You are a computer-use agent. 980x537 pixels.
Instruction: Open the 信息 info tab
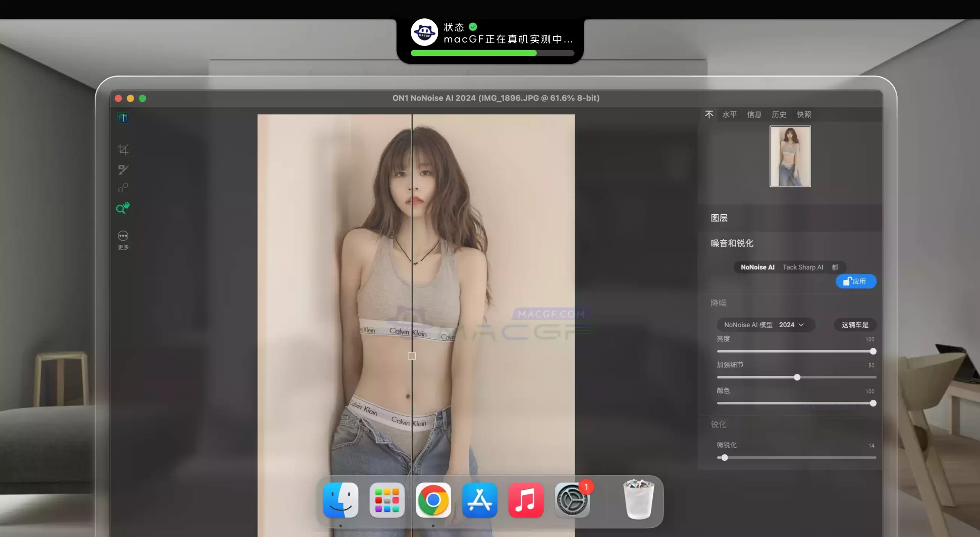click(754, 114)
